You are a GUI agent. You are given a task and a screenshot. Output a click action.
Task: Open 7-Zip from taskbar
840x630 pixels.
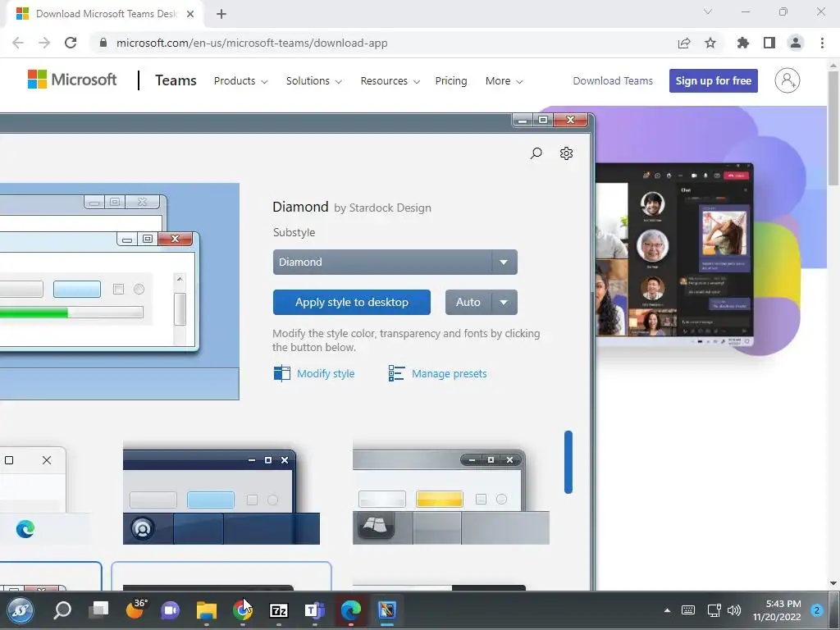pyautogui.click(x=279, y=610)
